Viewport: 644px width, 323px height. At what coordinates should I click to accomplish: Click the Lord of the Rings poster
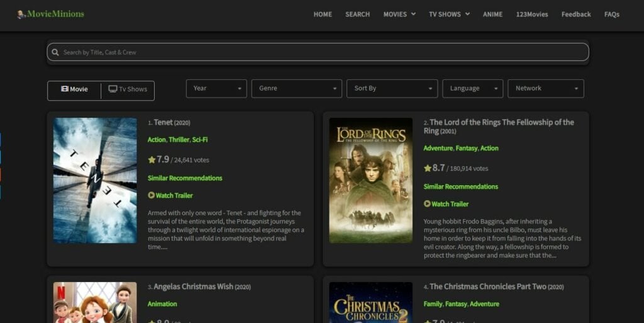point(371,181)
